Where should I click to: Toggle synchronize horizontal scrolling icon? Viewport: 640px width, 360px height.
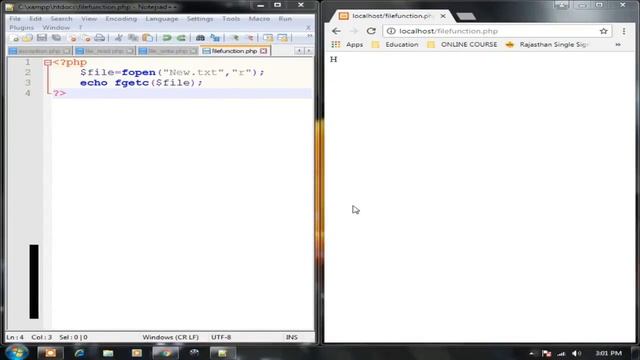point(282,38)
